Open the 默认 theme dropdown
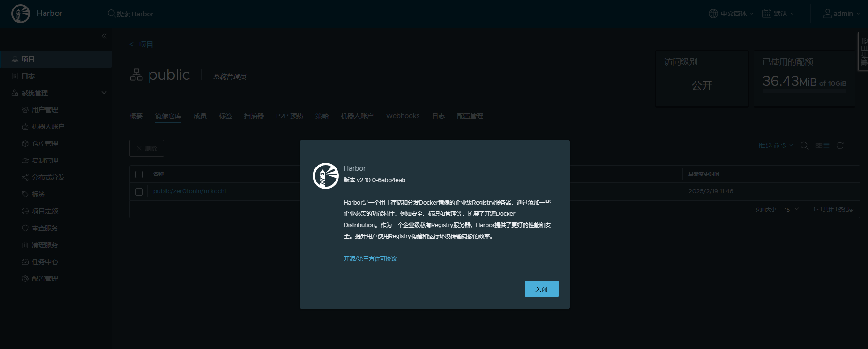The height and width of the screenshot is (349, 868). tap(778, 14)
